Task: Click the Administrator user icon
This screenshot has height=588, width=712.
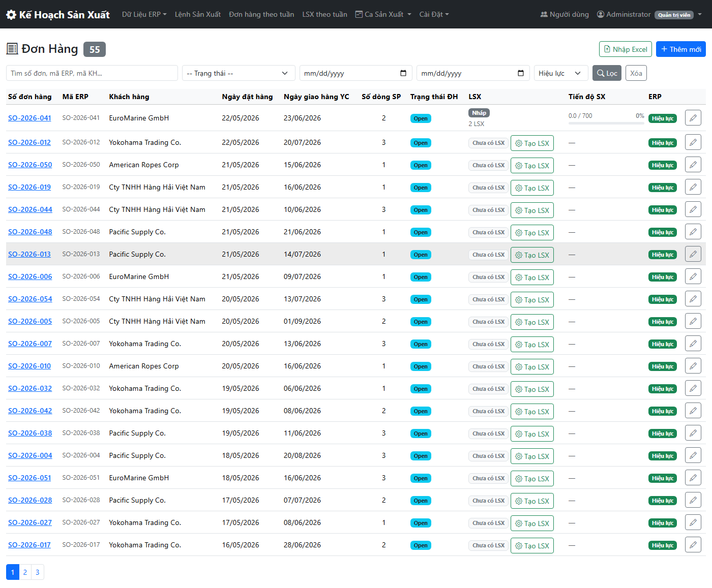Action: pos(601,14)
